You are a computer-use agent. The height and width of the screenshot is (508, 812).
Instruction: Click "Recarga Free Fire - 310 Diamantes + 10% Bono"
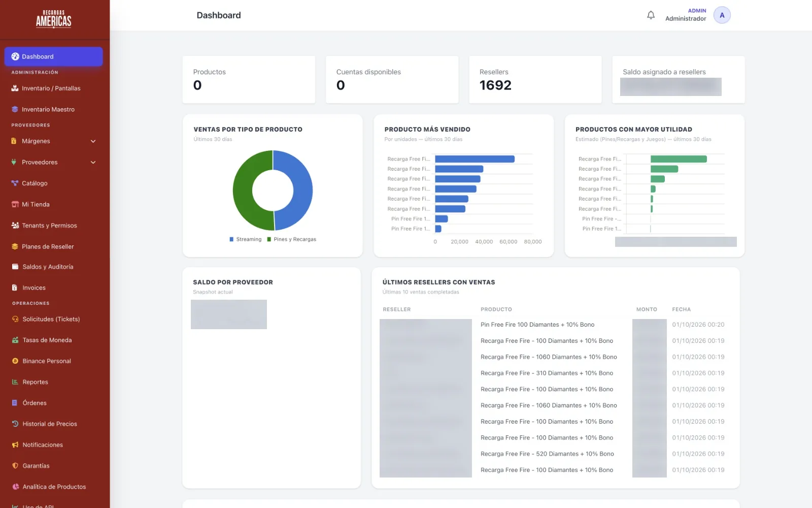click(x=547, y=373)
